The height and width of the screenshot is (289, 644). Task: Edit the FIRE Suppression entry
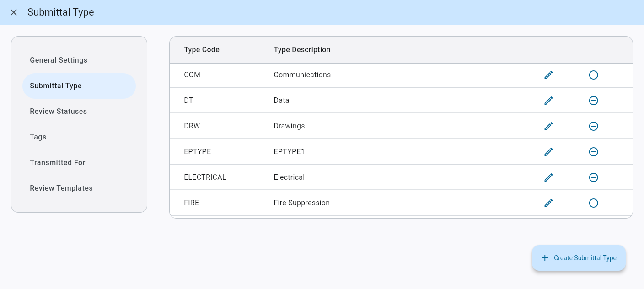[548, 203]
